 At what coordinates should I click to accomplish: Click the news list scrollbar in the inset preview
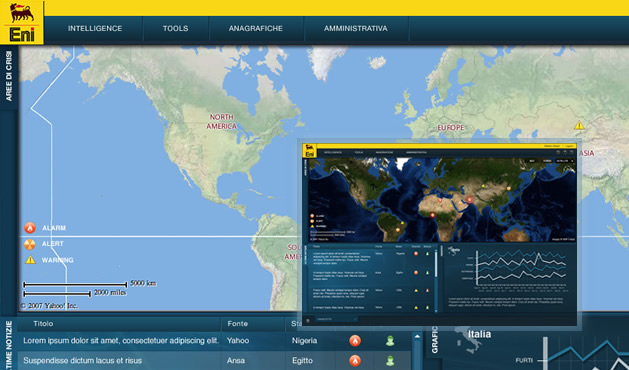[436, 281]
